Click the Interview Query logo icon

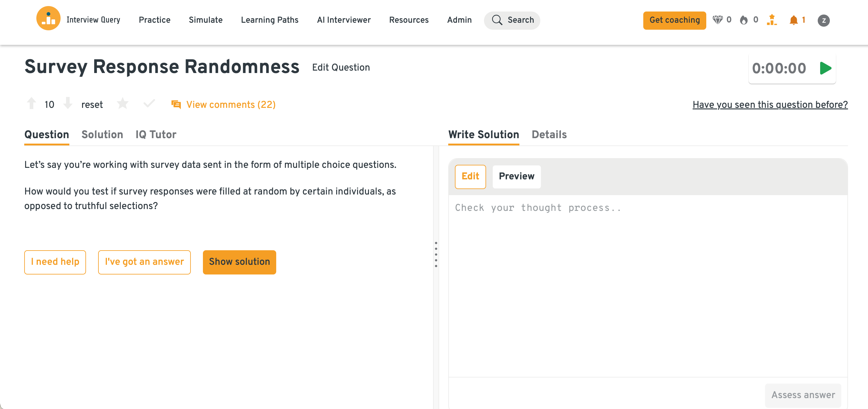click(x=48, y=19)
